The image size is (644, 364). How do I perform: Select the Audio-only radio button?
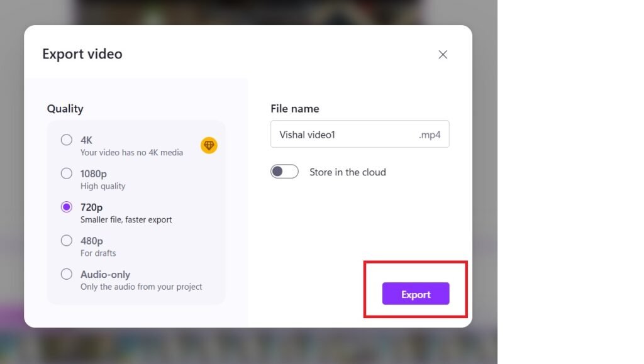click(x=67, y=274)
